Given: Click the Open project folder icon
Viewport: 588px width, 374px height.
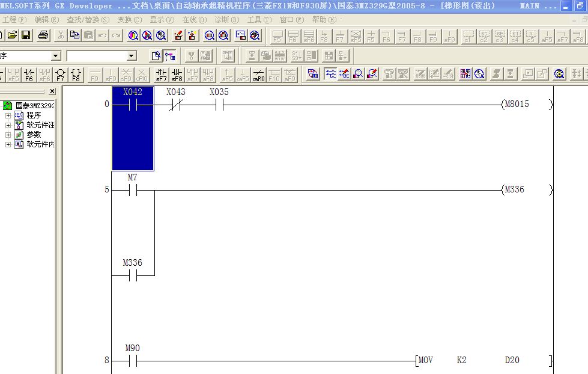Looking at the screenshot, I should point(12,35).
